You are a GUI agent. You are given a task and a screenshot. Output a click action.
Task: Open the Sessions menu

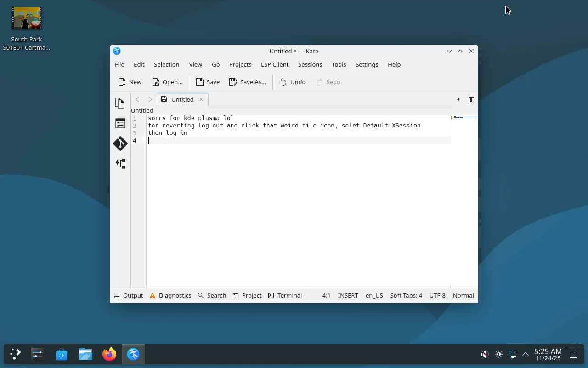[x=310, y=64]
